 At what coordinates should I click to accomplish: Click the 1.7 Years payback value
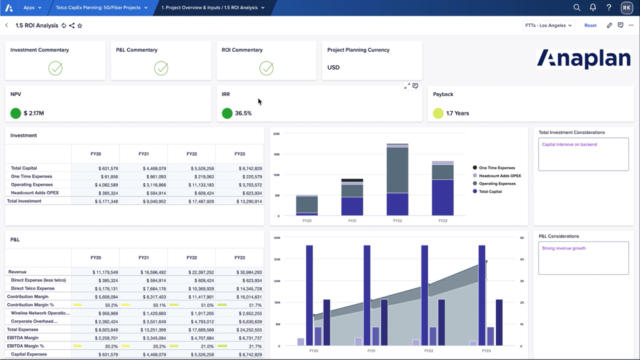tap(458, 113)
